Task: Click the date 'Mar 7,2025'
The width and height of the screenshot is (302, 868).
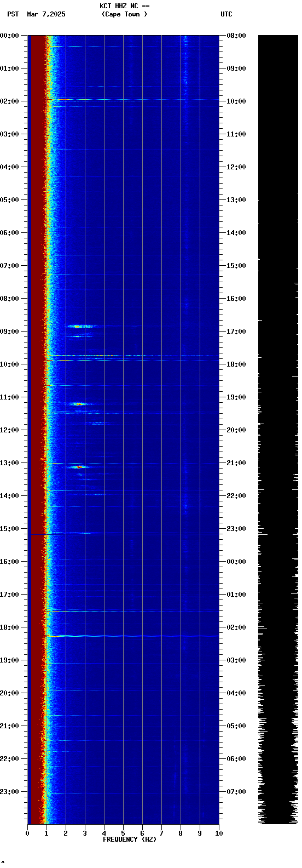Action: point(46,14)
